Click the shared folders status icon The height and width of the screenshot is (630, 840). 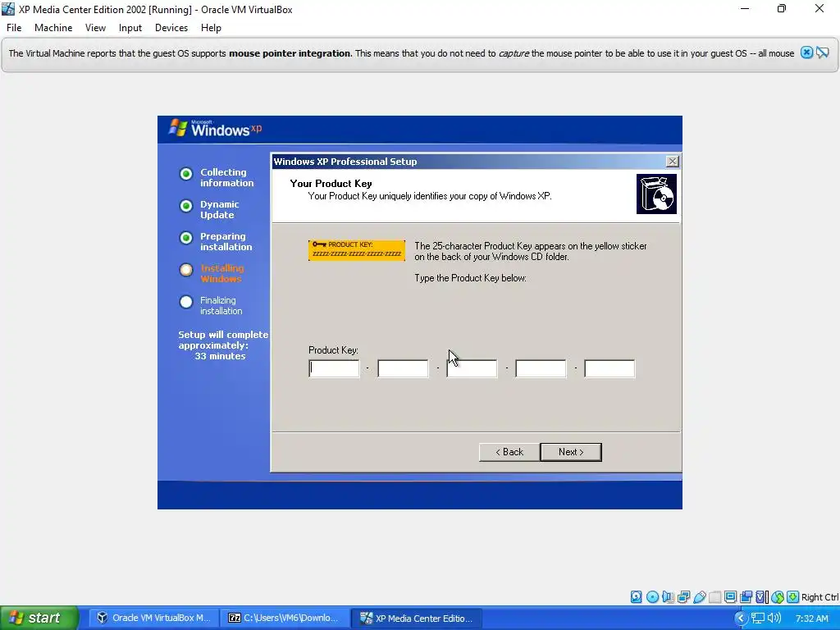[714, 597]
